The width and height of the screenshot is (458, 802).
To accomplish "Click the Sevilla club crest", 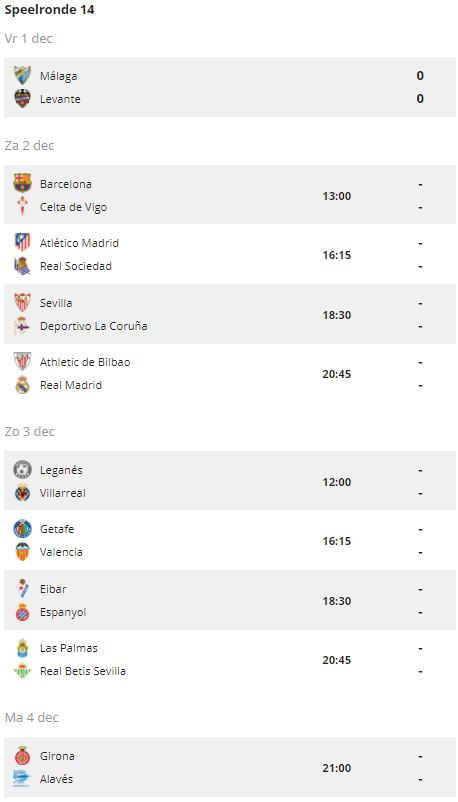I will tap(23, 302).
